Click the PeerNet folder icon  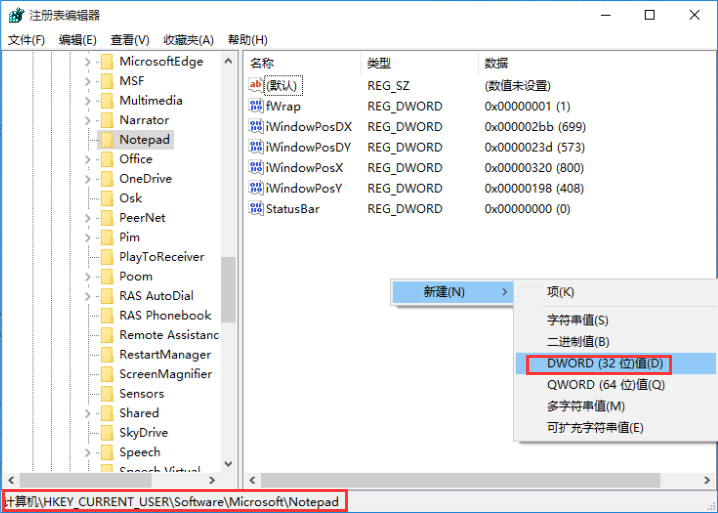pos(107,218)
